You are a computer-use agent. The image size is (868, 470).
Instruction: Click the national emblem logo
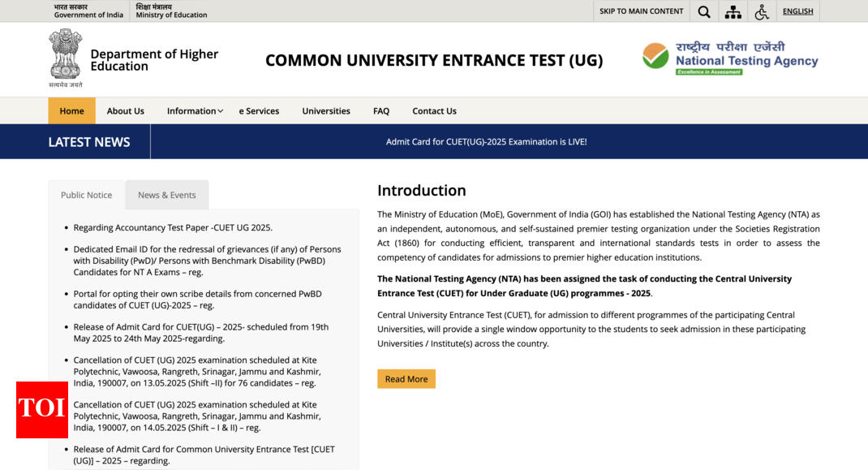pyautogui.click(x=66, y=58)
